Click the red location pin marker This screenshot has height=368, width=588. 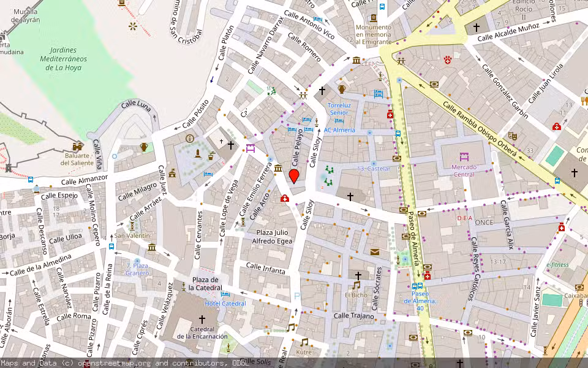pos(294,177)
